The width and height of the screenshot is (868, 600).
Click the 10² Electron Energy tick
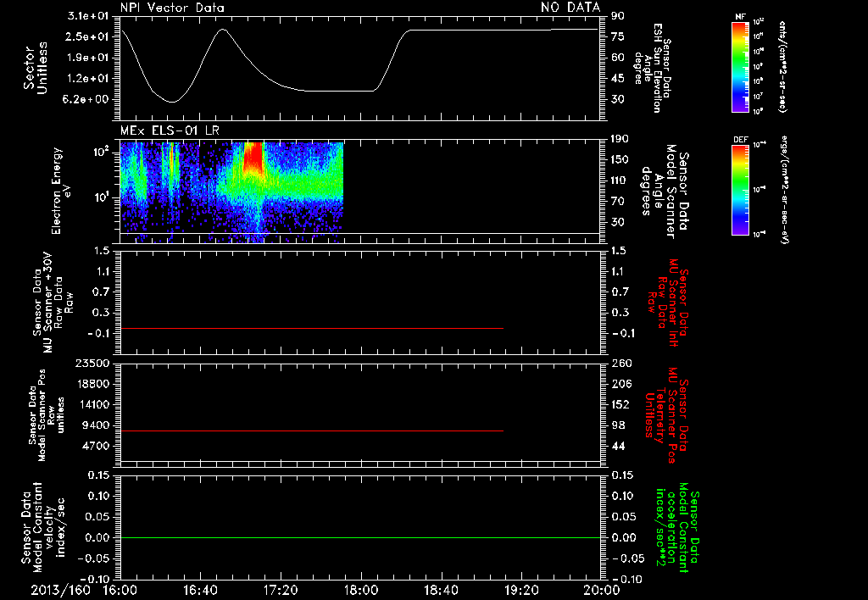(102, 153)
